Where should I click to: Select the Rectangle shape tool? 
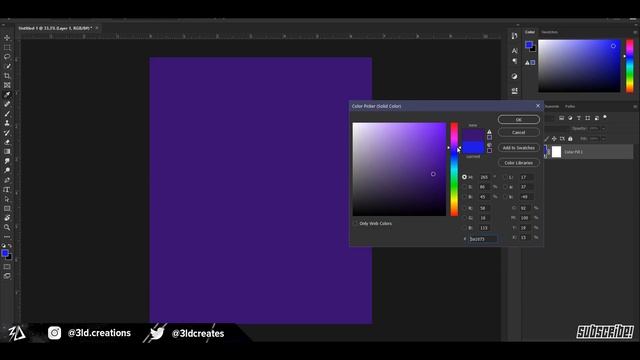pyautogui.click(x=7, y=209)
